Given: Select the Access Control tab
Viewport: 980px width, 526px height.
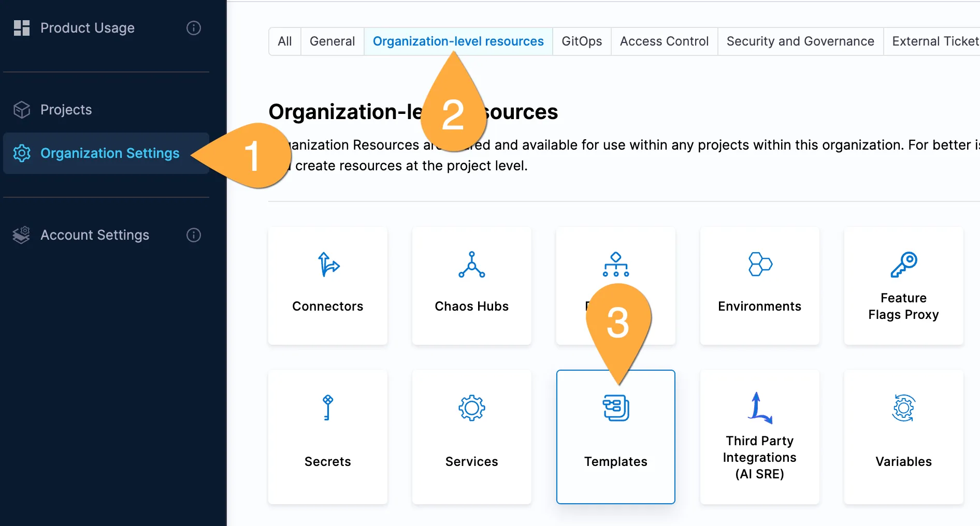Looking at the screenshot, I should [x=664, y=41].
